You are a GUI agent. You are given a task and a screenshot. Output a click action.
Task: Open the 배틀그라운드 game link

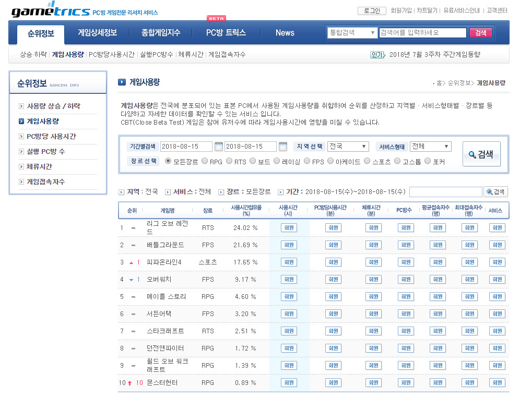click(x=165, y=245)
